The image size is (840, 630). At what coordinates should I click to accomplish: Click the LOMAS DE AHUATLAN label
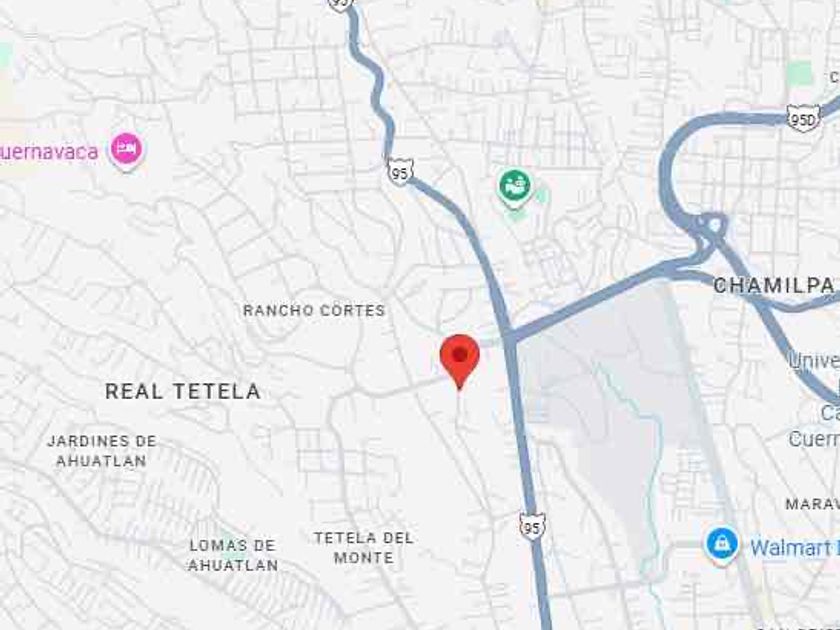tap(233, 555)
